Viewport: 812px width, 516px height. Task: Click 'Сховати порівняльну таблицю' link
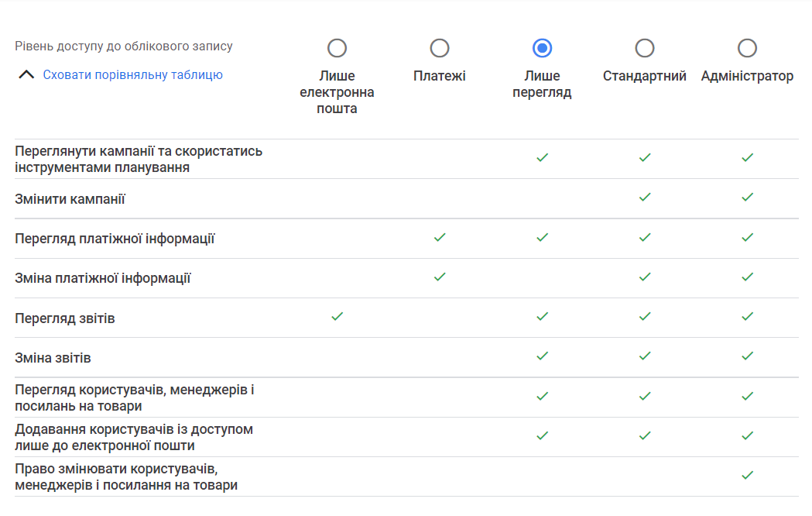click(x=132, y=74)
